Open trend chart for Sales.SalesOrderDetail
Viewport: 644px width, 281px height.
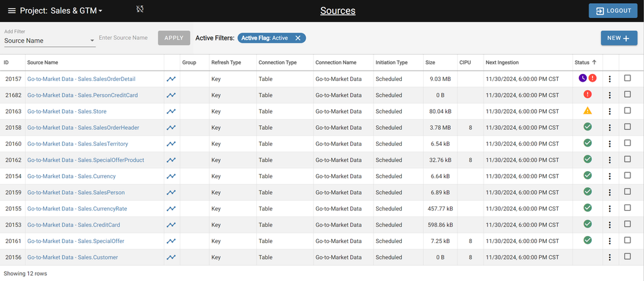click(171, 78)
